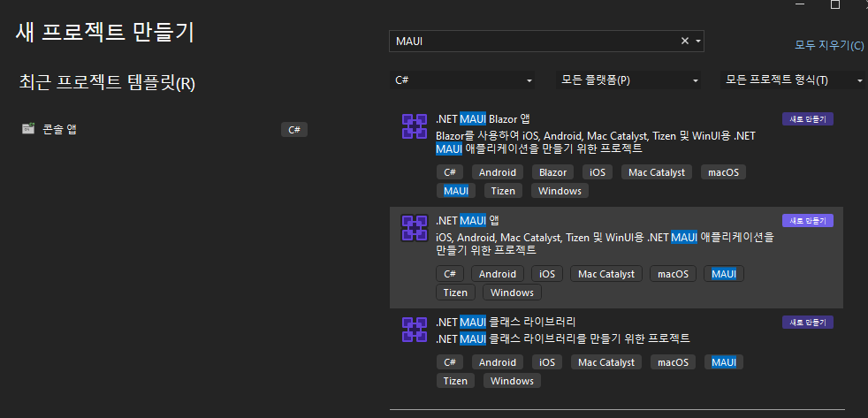Click the MAUI tag in 클래스 라이브러리 template
This screenshot has width=868, height=418.
[x=724, y=362]
